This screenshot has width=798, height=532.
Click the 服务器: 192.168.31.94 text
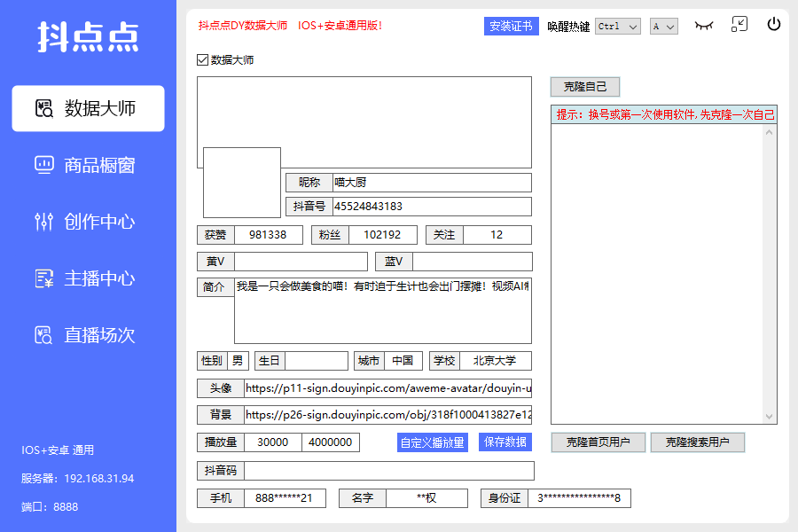tap(78, 479)
